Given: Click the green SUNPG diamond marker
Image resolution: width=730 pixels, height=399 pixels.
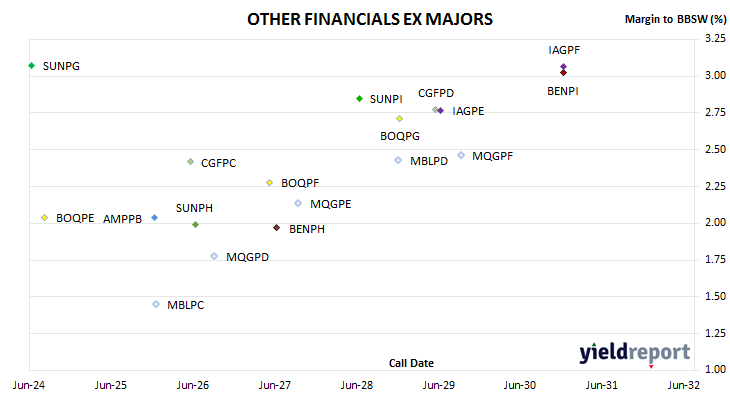Looking at the screenshot, I should tap(32, 66).
